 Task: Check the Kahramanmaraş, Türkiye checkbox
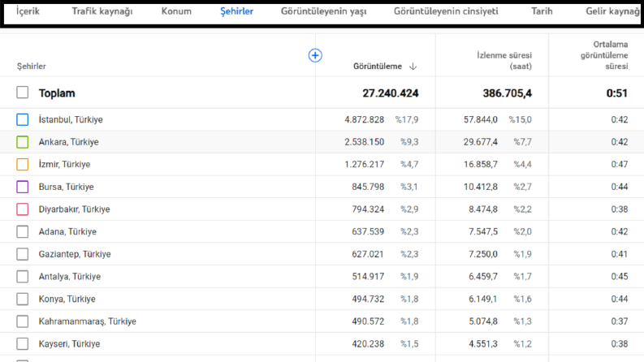23,321
